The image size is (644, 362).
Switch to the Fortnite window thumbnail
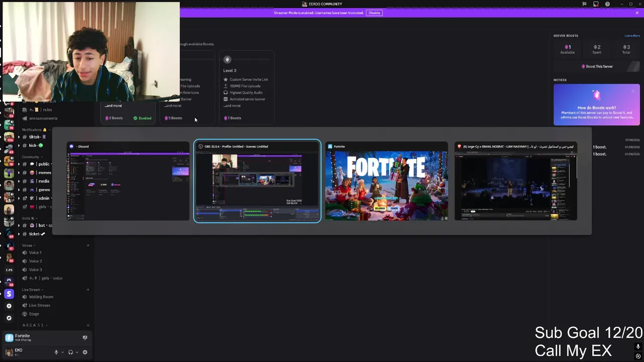(x=386, y=181)
